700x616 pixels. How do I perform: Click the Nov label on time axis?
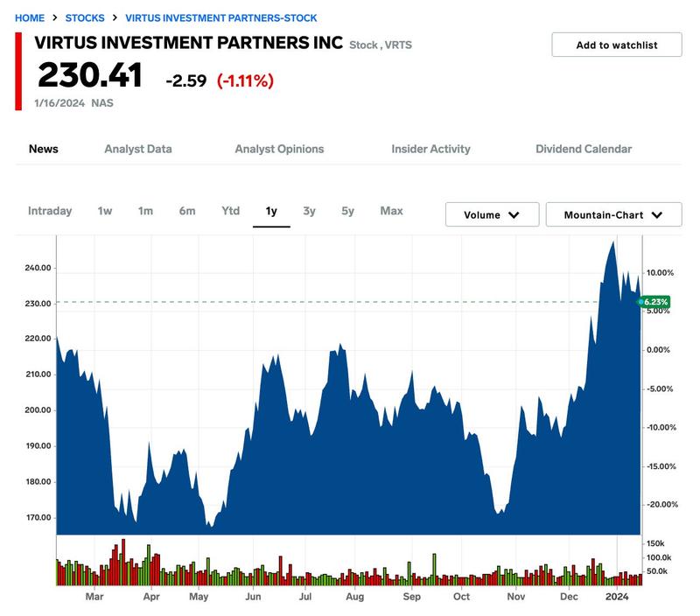click(x=516, y=597)
